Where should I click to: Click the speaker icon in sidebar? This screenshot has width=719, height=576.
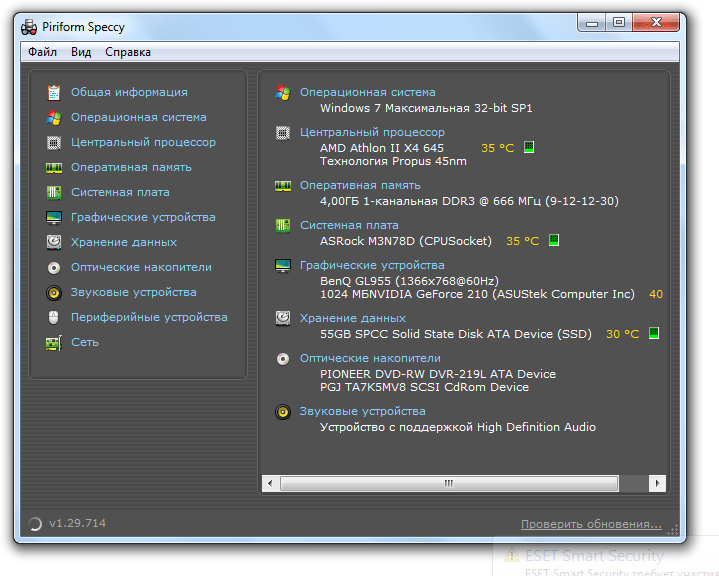[x=54, y=293]
